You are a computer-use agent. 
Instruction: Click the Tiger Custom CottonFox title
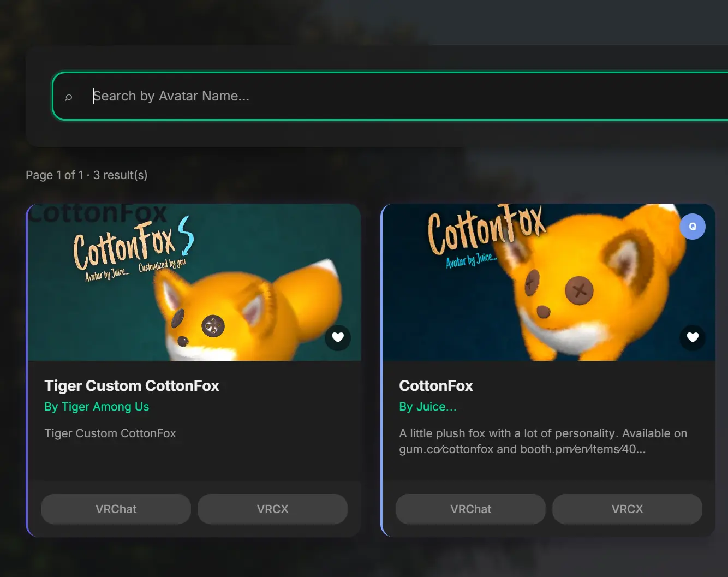(132, 385)
